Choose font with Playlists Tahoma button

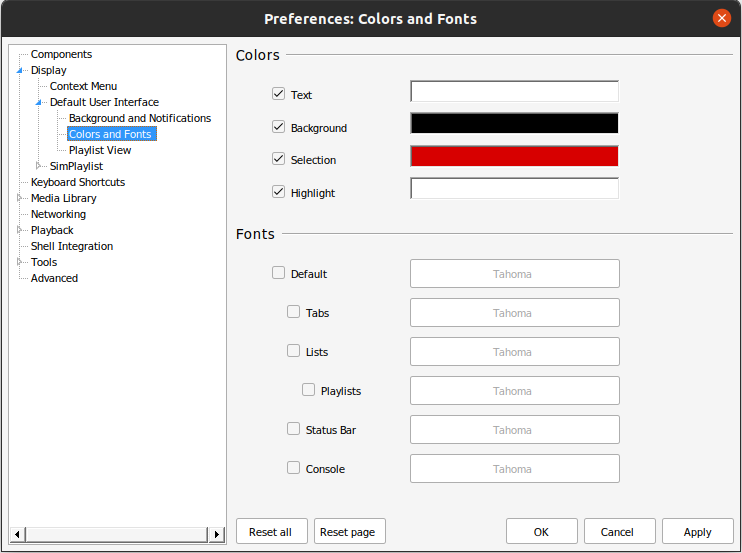[514, 390]
